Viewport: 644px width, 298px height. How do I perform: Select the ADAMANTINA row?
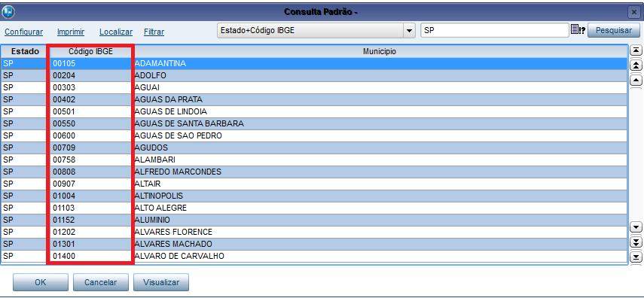click(314, 64)
